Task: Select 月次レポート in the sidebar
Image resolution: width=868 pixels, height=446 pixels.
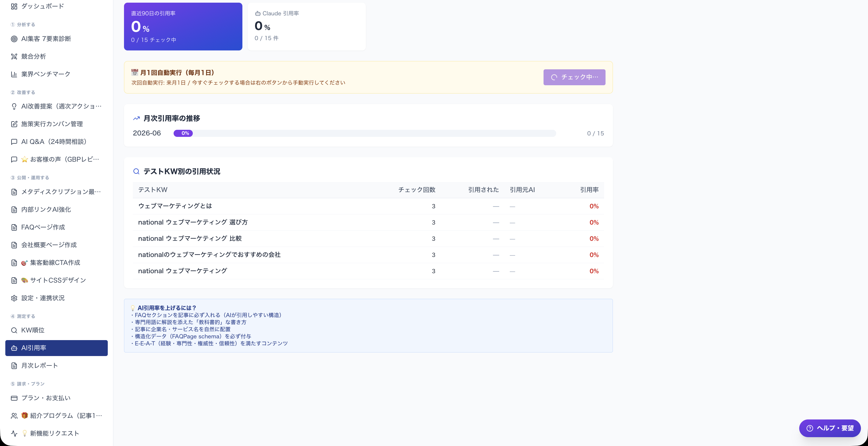Action: (57, 366)
